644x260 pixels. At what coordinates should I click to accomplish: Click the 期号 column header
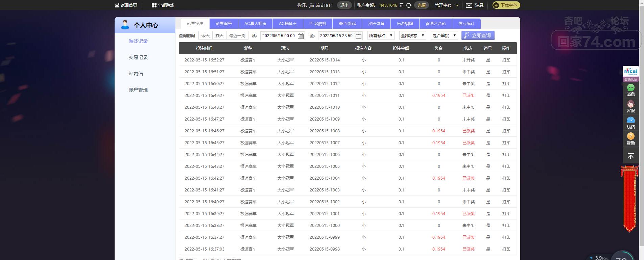(x=325, y=48)
